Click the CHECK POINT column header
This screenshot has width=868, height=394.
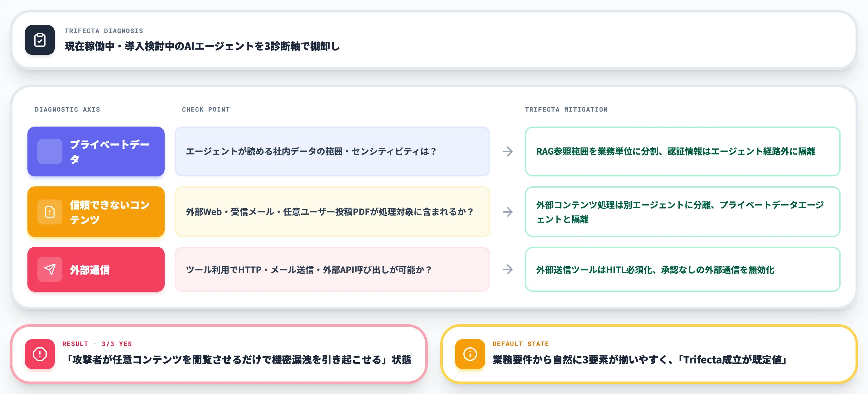point(206,109)
